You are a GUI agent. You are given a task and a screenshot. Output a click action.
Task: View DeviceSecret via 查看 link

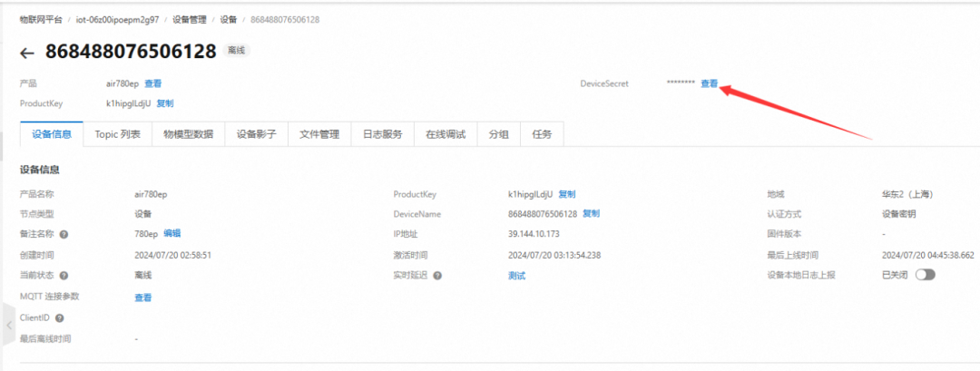(710, 83)
